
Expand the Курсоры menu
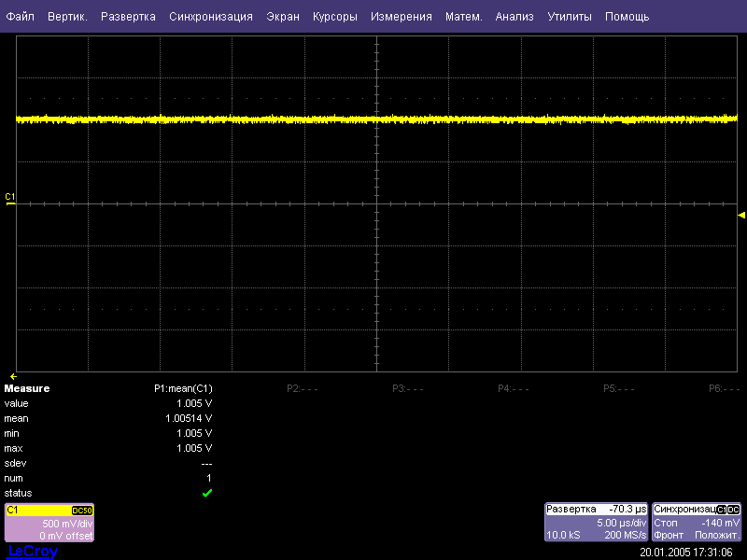334,17
